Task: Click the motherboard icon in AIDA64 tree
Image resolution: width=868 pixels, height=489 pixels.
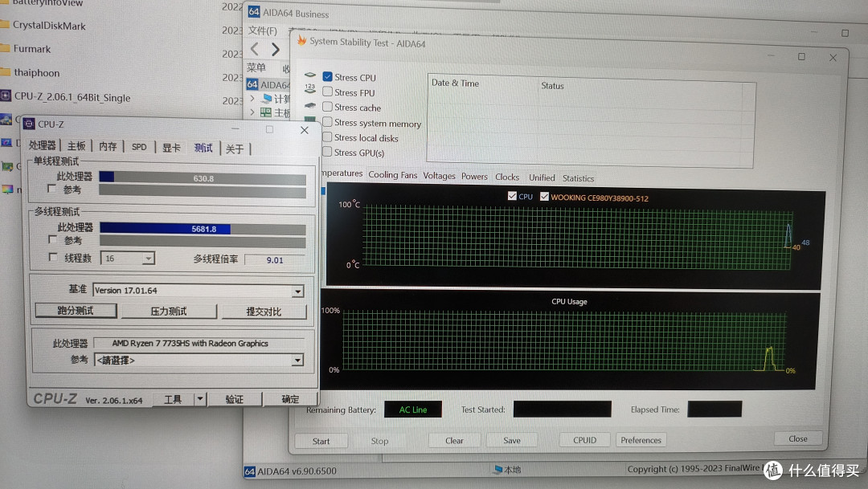Action: click(266, 113)
